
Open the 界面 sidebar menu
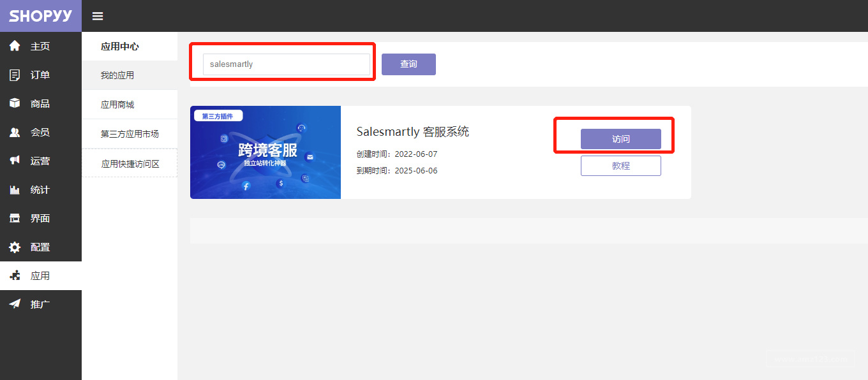(x=41, y=218)
